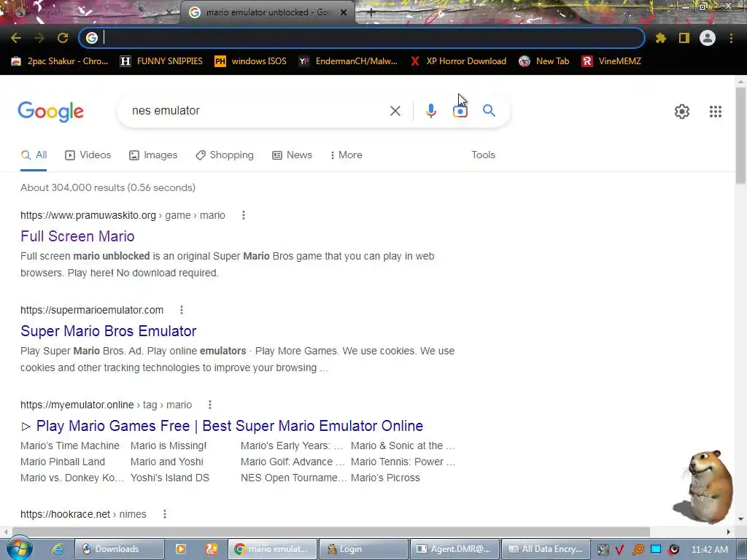Search by image with the camera icon
This screenshot has width=747, height=560.
pyautogui.click(x=460, y=111)
